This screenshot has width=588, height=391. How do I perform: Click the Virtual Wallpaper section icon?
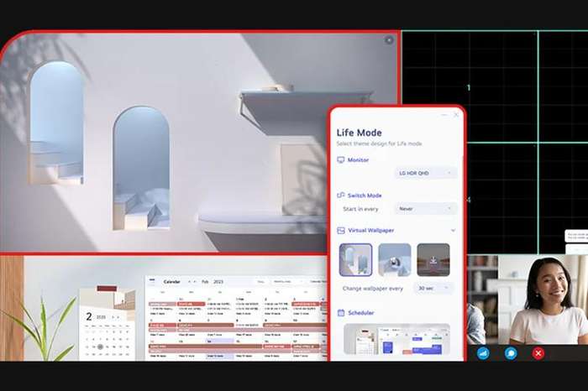point(340,231)
